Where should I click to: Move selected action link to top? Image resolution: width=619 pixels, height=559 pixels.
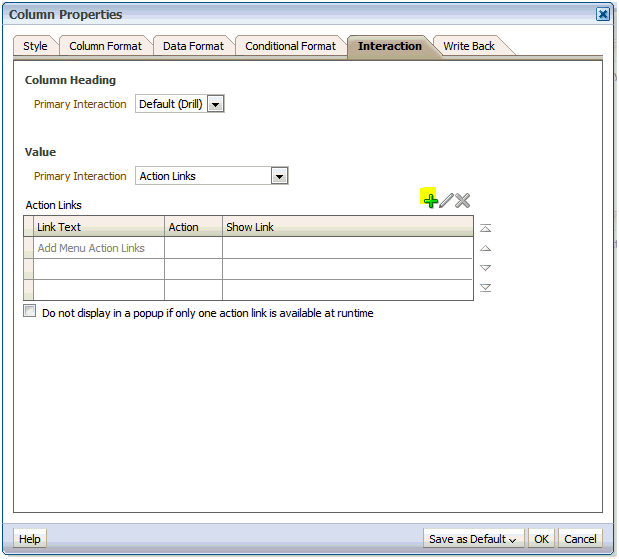[x=485, y=228]
